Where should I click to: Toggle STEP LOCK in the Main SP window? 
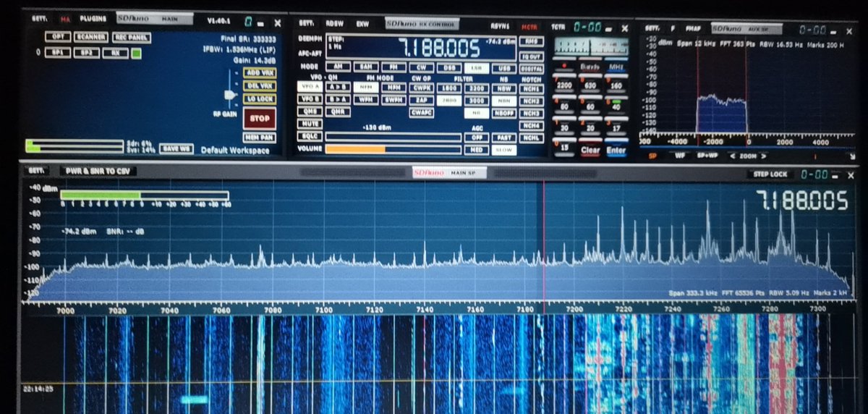click(770, 174)
